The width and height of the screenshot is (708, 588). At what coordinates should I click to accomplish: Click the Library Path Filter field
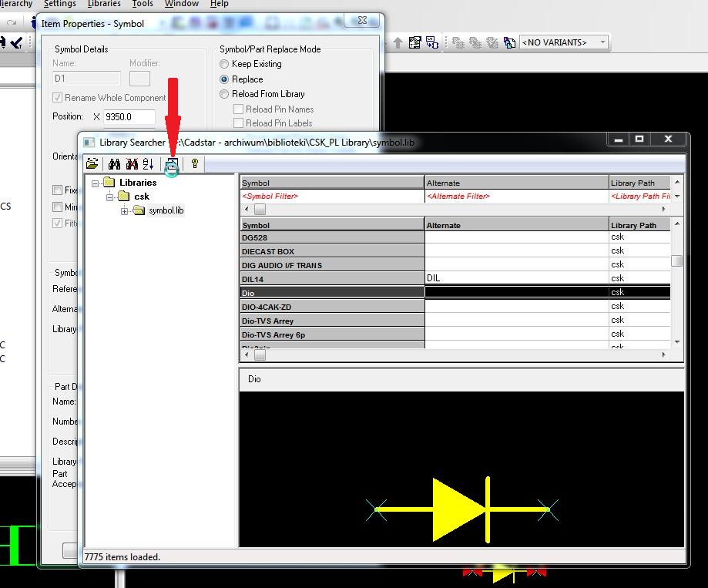click(x=639, y=196)
